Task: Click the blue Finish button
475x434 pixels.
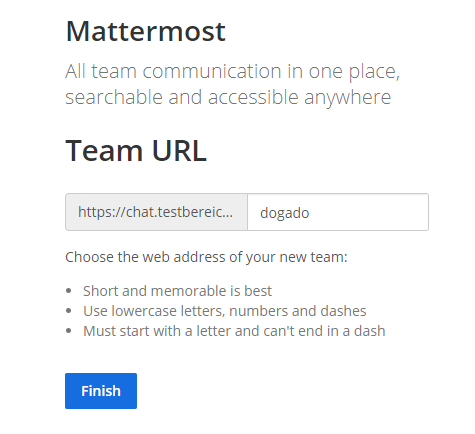Action: pyautogui.click(x=101, y=391)
